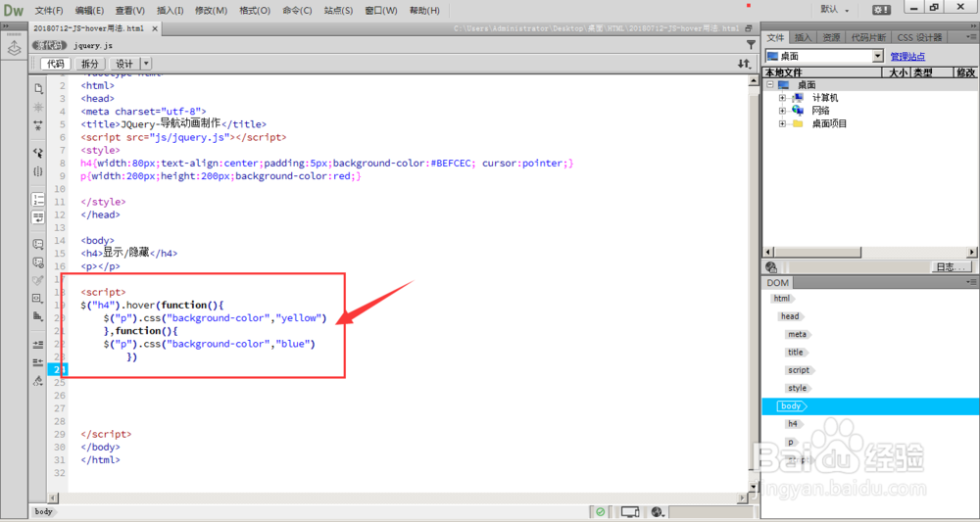Toggle the Word Wrap button
Viewport: 980px width, 522px height.
[x=38, y=216]
